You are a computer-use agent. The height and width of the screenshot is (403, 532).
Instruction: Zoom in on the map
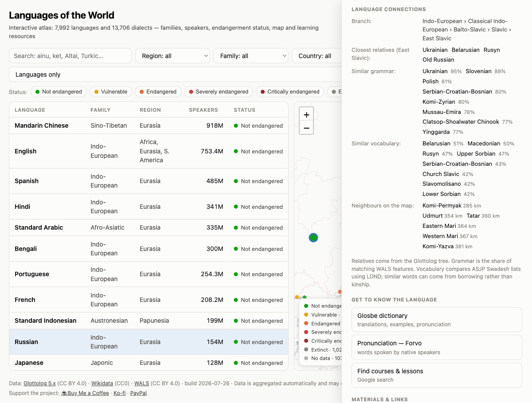pyautogui.click(x=306, y=114)
